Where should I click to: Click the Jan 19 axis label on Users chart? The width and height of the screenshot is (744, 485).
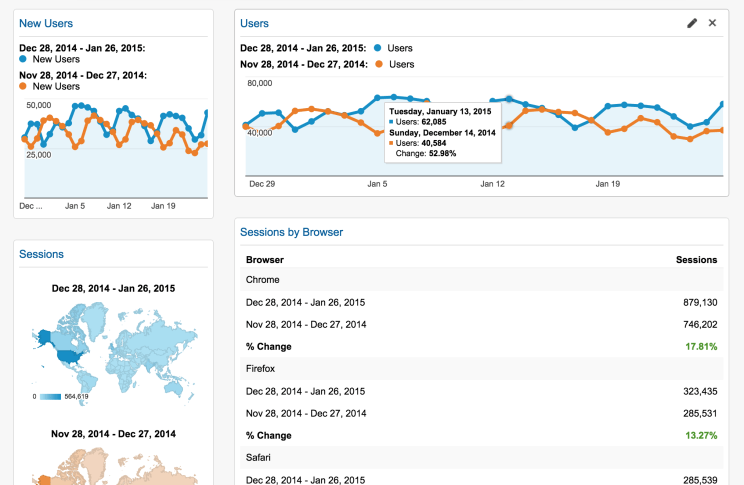(608, 184)
